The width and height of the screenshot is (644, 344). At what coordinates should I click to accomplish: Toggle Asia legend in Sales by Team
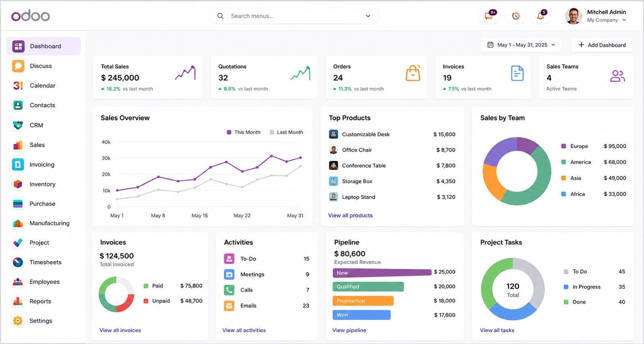pyautogui.click(x=571, y=178)
